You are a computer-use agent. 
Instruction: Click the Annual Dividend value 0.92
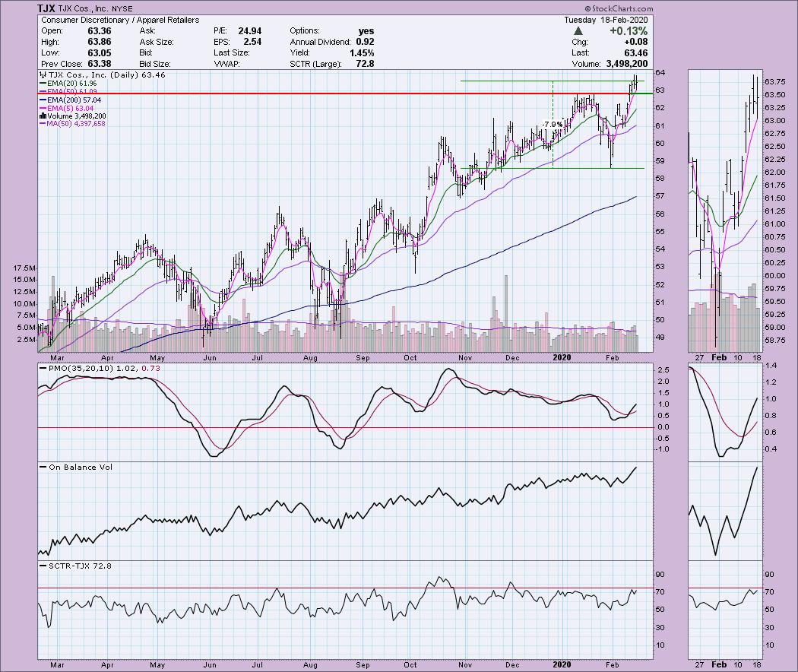365,42
